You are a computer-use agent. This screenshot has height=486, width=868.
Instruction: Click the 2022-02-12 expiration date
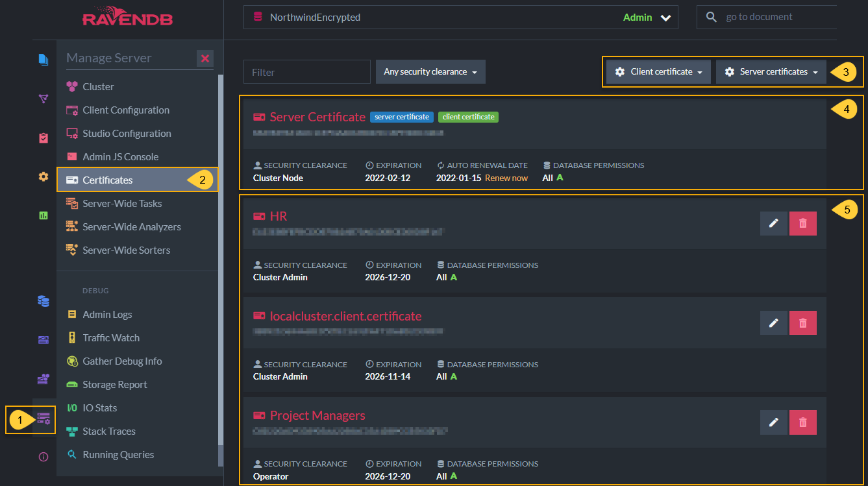point(388,178)
